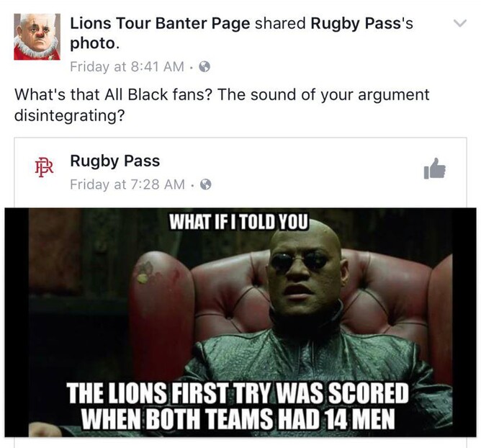Open Rugby Pass's link in the share header
This screenshot has width=481, height=448.
pyautogui.click(x=361, y=24)
